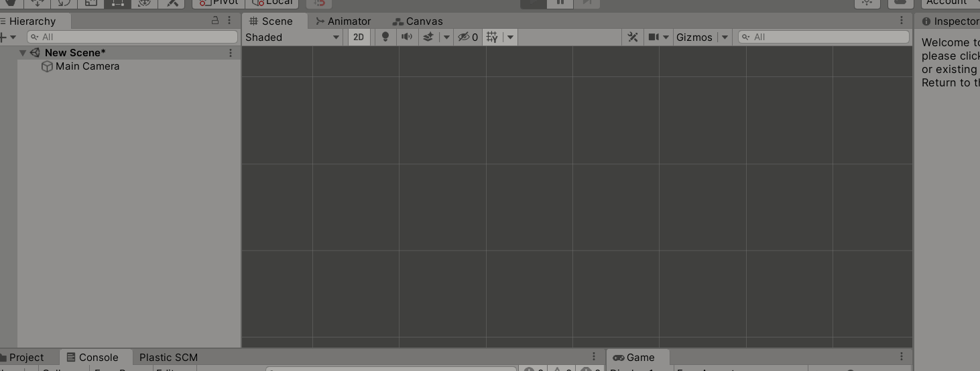
Task: Toggle hidden objects visibility eye icon
Action: click(x=464, y=37)
